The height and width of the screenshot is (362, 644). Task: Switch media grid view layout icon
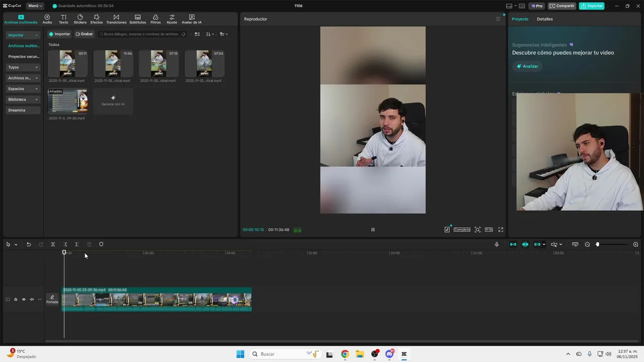pos(197,34)
